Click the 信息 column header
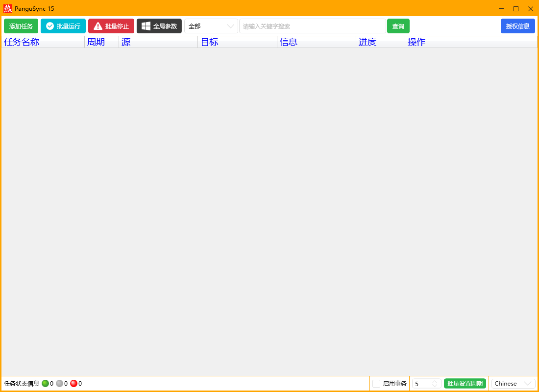 pyautogui.click(x=317, y=42)
